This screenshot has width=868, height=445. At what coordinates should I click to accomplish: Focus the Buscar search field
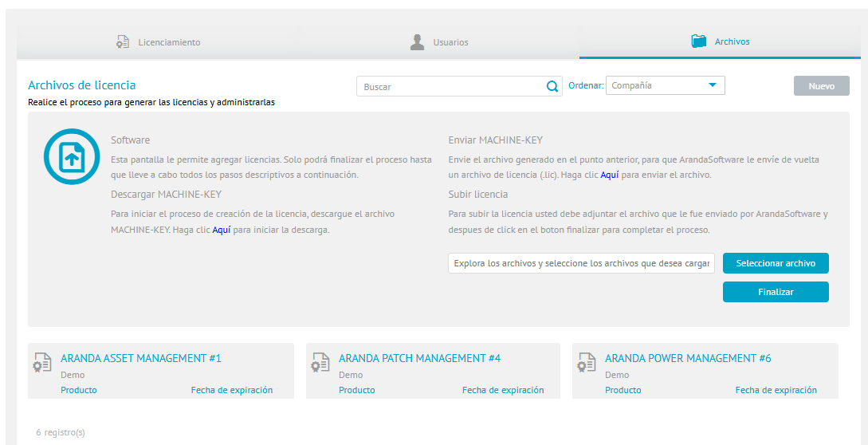tap(459, 86)
